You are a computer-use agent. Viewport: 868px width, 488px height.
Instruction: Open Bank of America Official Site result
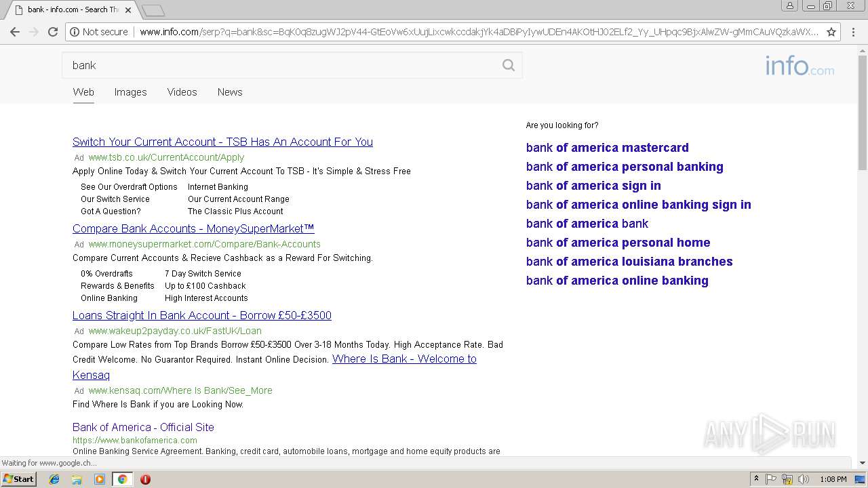click(x=143, y=427)
